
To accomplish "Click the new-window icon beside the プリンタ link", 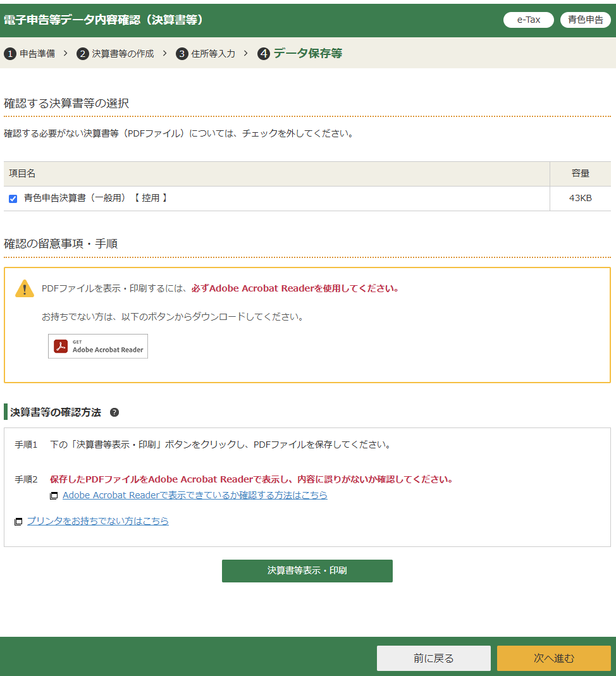I will click(18, 522).
